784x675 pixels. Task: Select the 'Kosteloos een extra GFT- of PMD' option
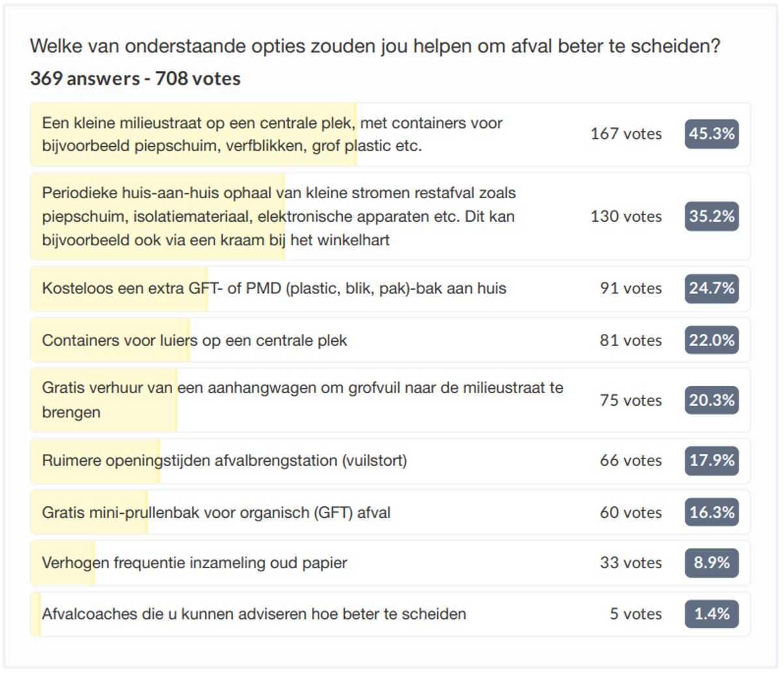[x=274, y=288]
